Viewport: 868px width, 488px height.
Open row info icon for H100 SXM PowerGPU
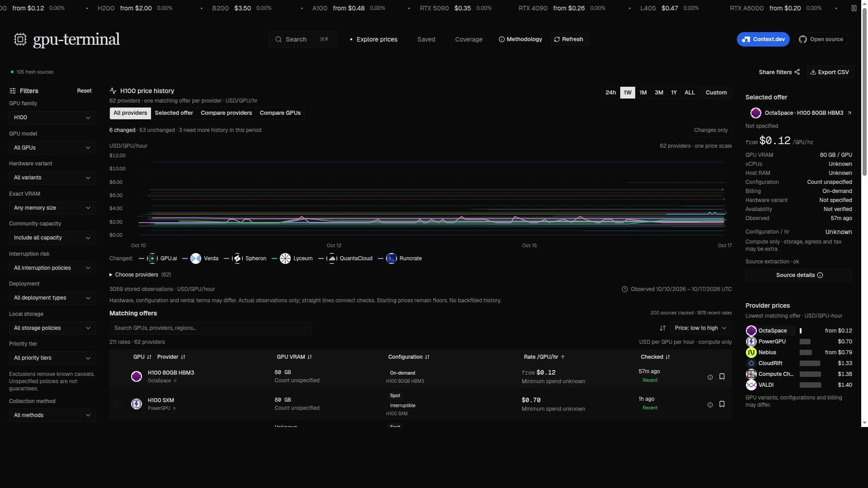710,405
